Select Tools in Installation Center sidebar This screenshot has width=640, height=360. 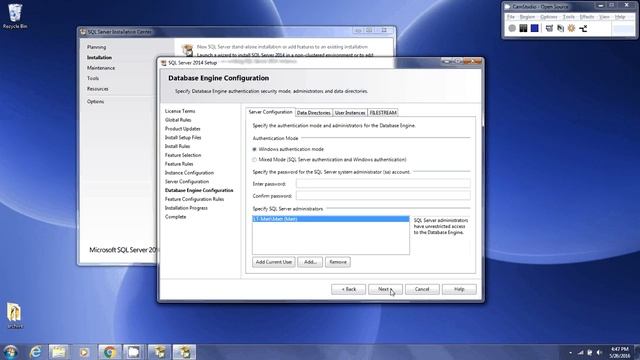pos(93,78)
